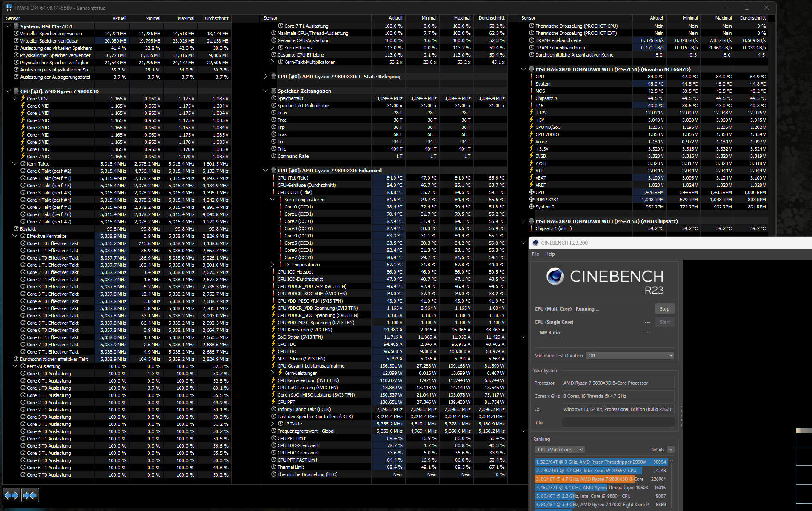
Task: Click the expand columns arrows button at bottom
Action: pyautogui.click(x=11, y=495)
